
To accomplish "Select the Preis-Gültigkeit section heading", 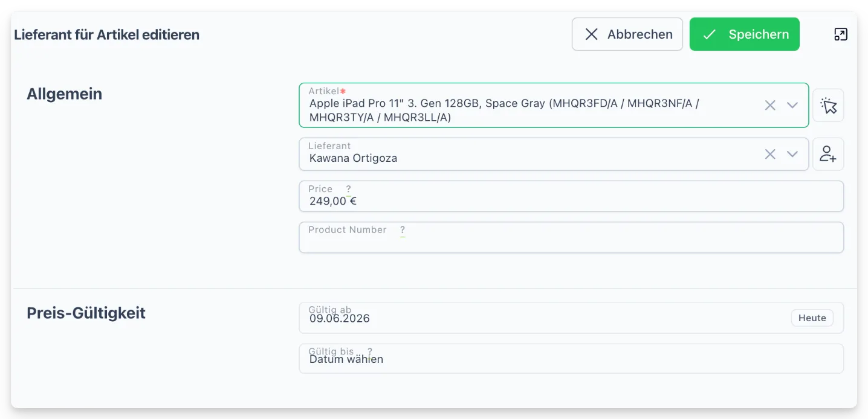I will (x=86, y=313).
